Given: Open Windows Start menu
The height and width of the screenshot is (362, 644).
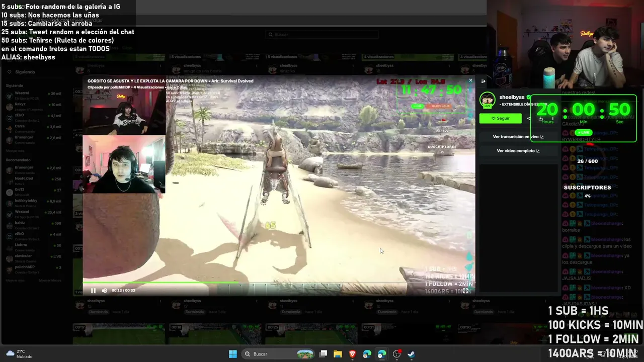Looking at the screenshot, I should 233,354.
